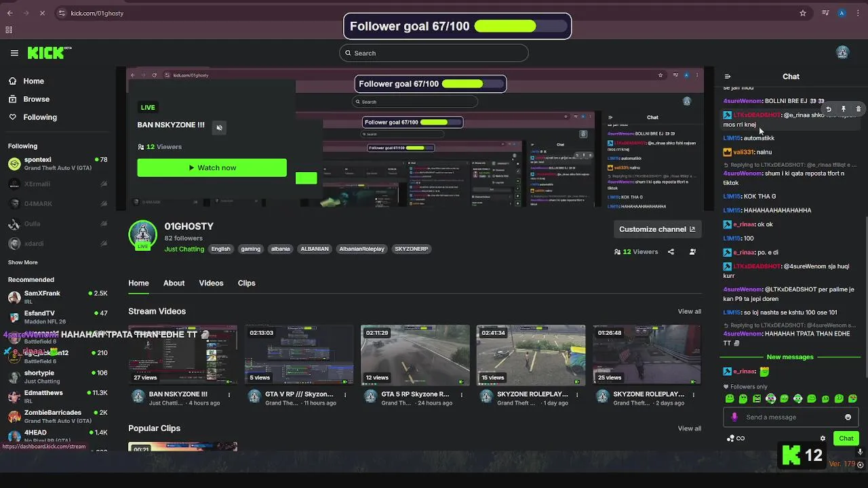
Task: Bookmark page with browser star icon
Action: pos(803,13)
